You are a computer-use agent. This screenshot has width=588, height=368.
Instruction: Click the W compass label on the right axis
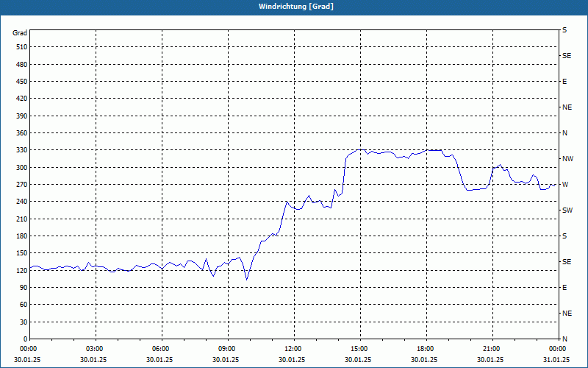click(x=565, y=185)
